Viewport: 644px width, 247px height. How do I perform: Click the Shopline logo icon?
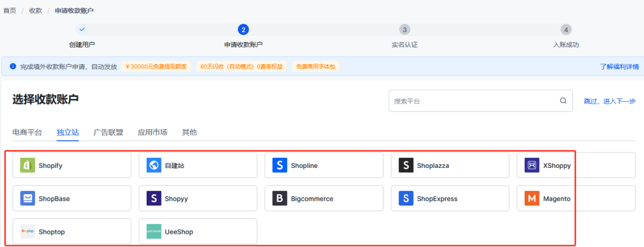(280, 165)
